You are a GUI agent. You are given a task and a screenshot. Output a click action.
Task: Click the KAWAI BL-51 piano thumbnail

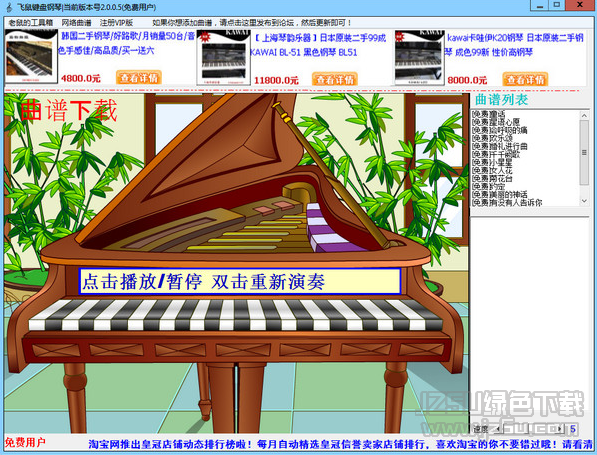click(224, 57)
